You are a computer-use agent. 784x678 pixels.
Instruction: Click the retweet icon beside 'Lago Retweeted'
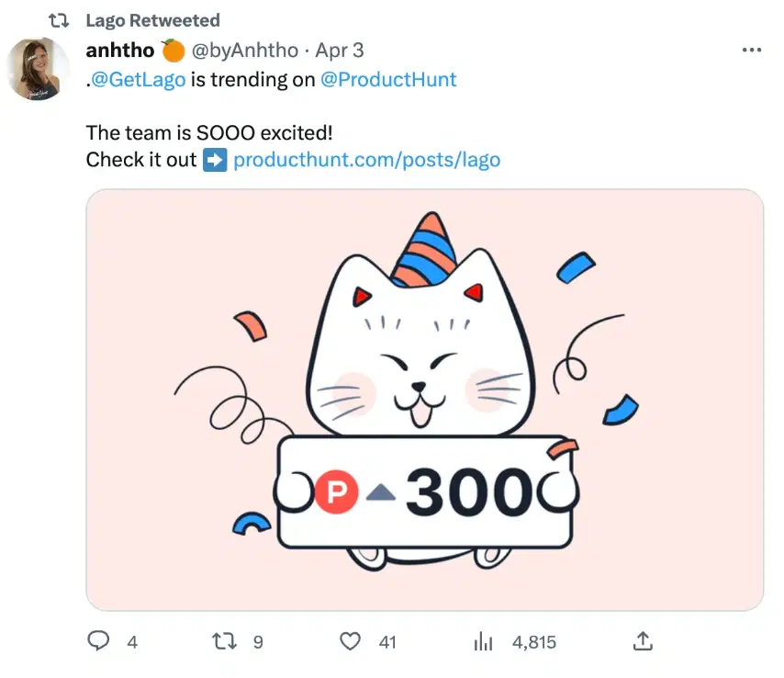point(60,20)
